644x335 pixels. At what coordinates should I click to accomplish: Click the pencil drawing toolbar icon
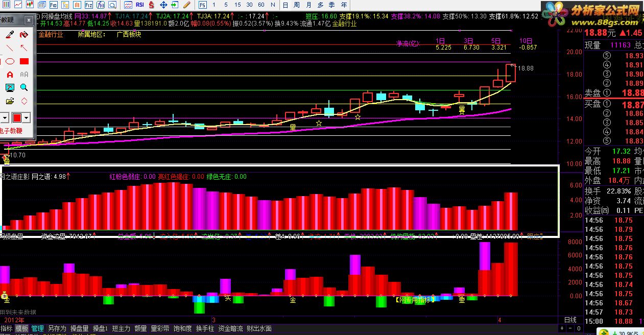tap(187, 5)
